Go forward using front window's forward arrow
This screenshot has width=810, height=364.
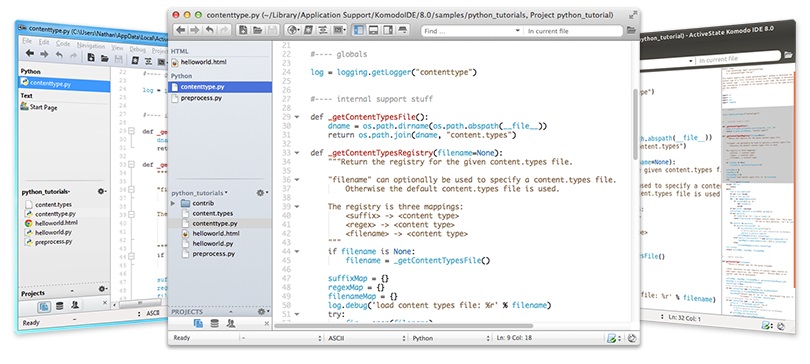click(x=194, y=30)
